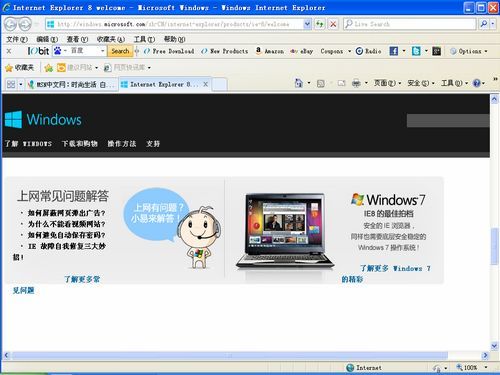The image size is (500, 375).
Task: Expand the Safety (安全) menu dropdown
Action: (x=433, y=83)
